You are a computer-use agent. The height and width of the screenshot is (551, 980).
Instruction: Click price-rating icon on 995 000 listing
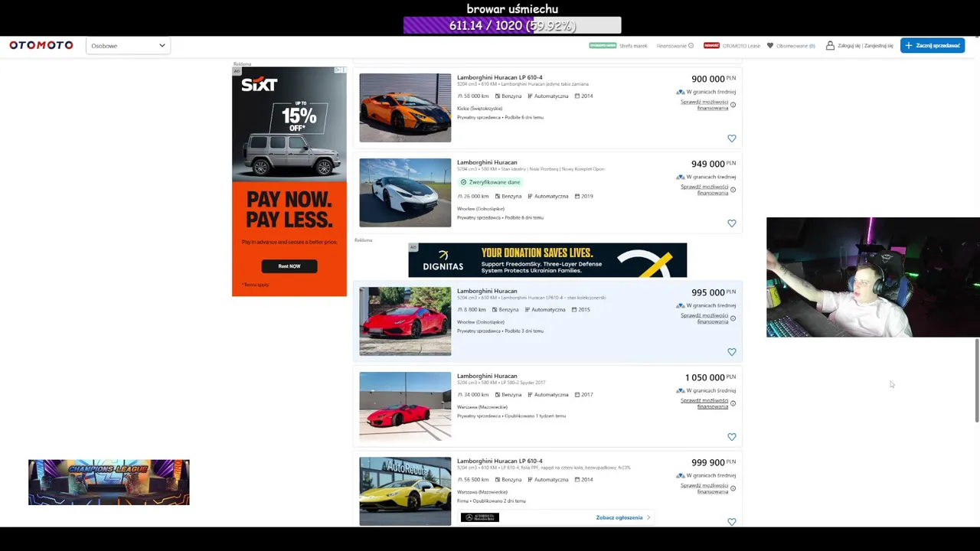[x=680, y=305]
